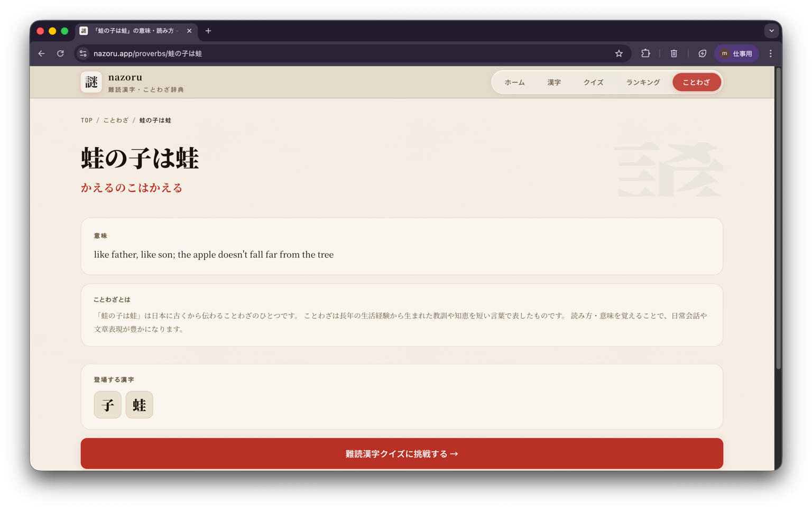Open the ランキング nav item
Screen dimensions: 812x510
(643, 82)
